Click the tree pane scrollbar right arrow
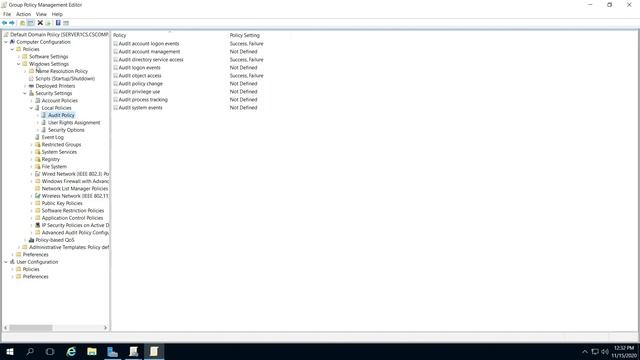 [105, 328]
